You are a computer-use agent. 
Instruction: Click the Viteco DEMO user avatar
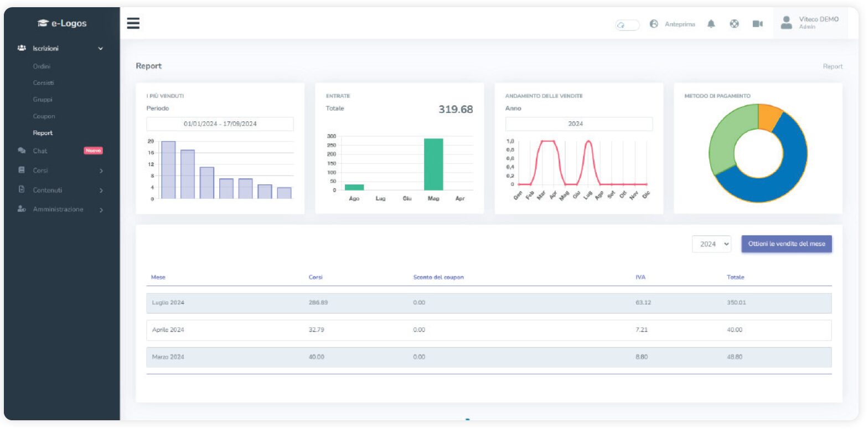pyautogui.click(x=786, y=23)
